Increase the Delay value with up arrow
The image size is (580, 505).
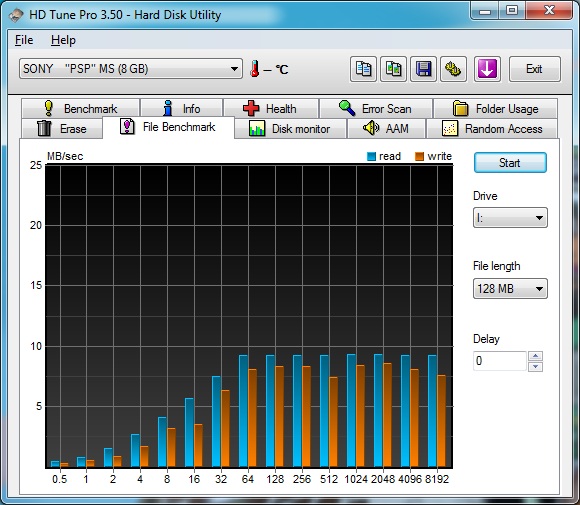click(536, 356)
